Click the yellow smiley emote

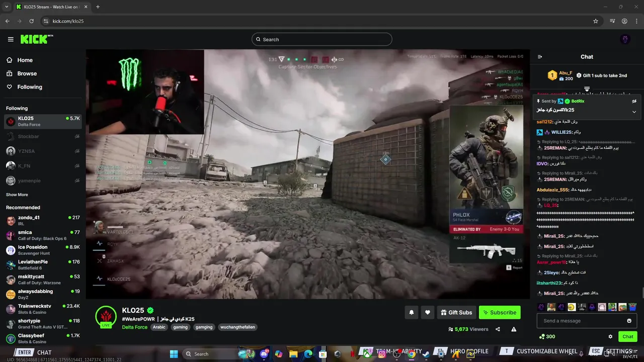point(572,307)
